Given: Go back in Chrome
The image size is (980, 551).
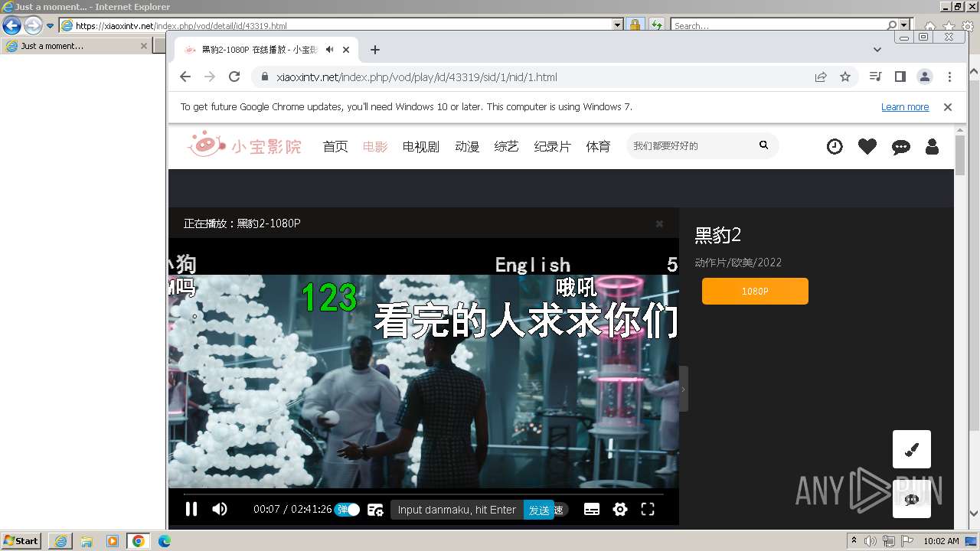Looking at the screenshot, I should click(x=185, y=77).
